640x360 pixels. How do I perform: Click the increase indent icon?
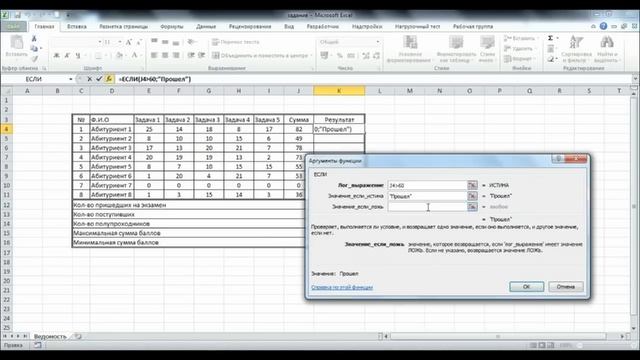point(201,55)
